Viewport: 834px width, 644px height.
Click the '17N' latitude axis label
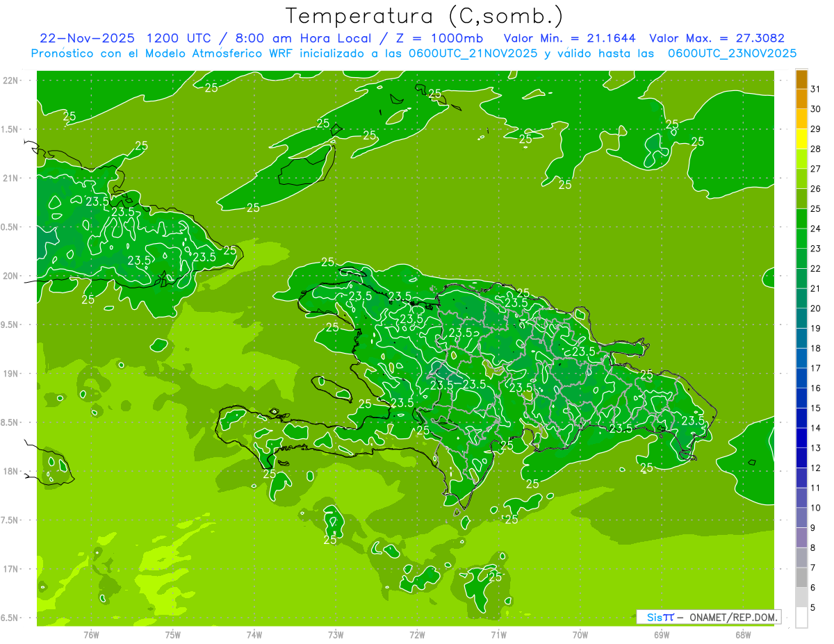tap(12, 569)
